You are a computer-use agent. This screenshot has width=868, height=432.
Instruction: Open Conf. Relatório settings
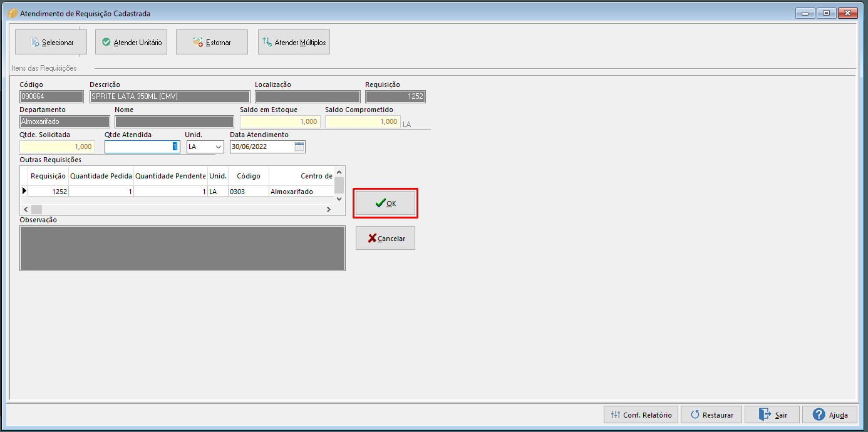641,414
